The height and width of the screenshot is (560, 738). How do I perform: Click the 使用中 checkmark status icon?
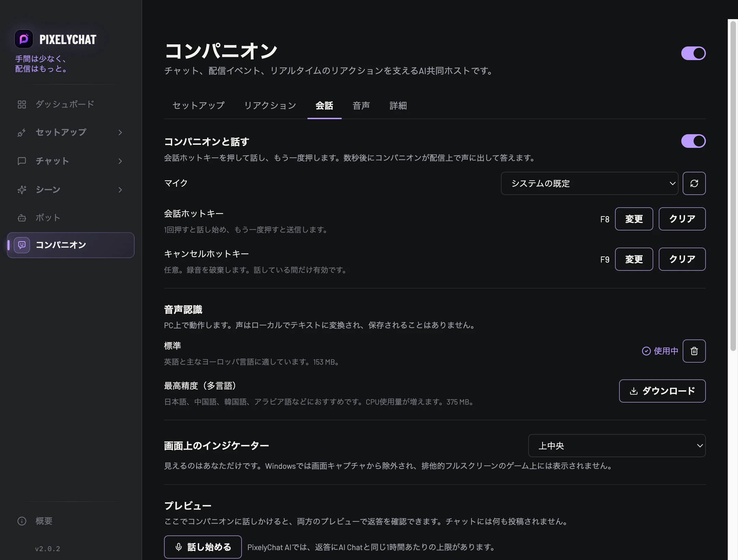[x=646, y=351]
